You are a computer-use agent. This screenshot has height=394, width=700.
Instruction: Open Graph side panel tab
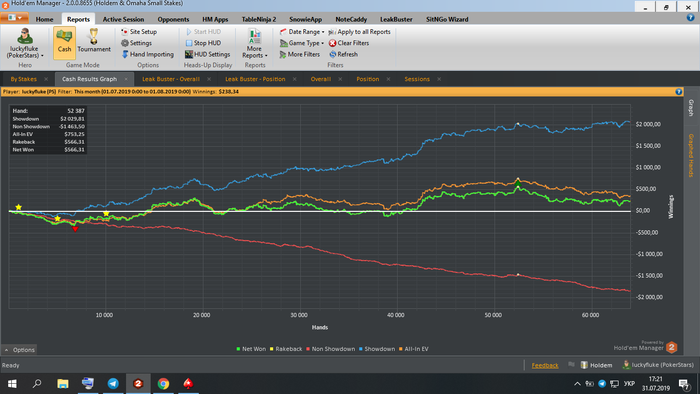point(691,108)
